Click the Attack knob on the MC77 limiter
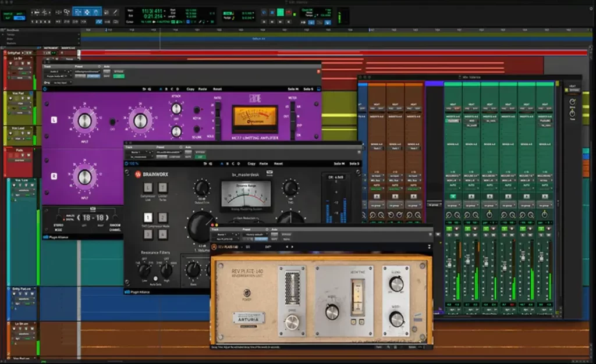The image size is (596, 364). (x=176, y=109)
